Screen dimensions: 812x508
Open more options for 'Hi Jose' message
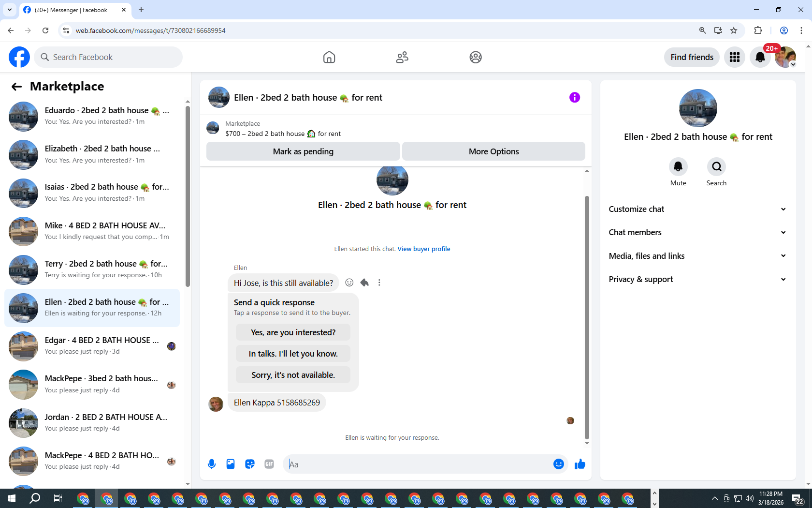click(379, 283)
